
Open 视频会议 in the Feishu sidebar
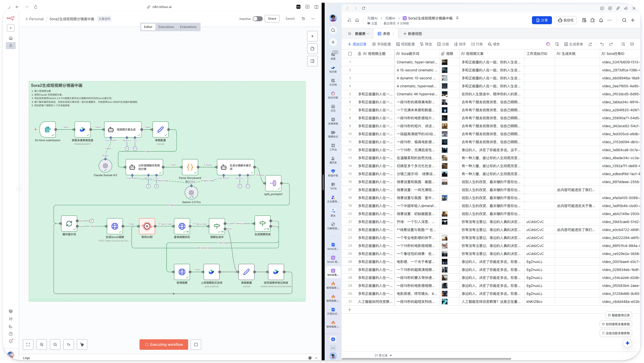(333, 134)
